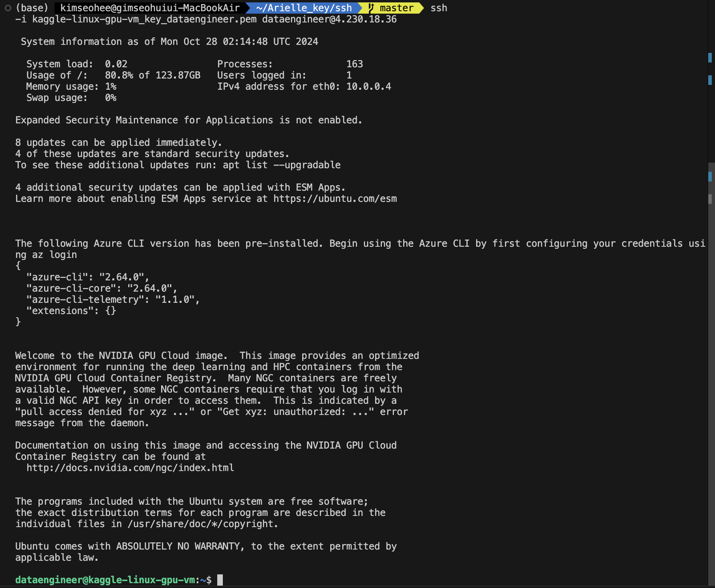The height and width of the screenshot is (588, 715).
Task: Click the disk usage value 80.8% of 123.87GB
Action: click(x=153, y=75)
